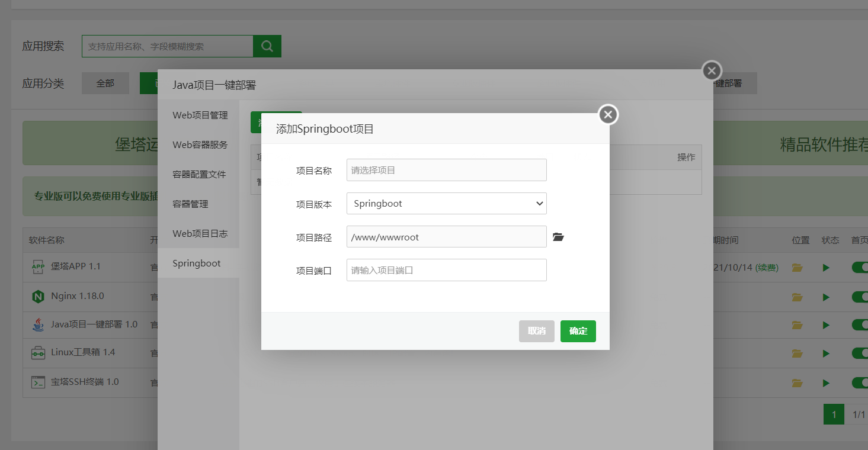Toggle homepage display switch for Java项目一键部署
This screenshot has height=450, width=868.
tap(860, 325)
